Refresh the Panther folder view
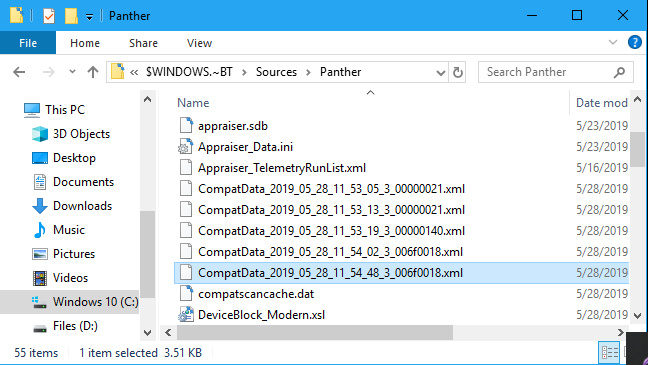648x365 pixels. pos(457,72)
